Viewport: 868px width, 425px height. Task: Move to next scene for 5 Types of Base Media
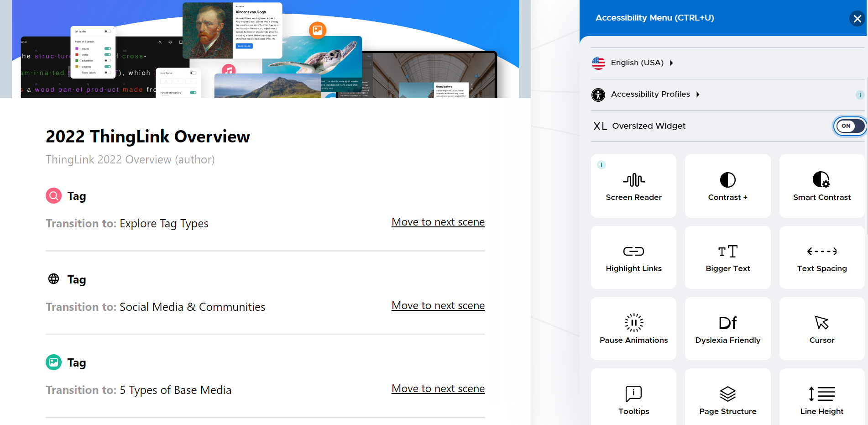438,389
